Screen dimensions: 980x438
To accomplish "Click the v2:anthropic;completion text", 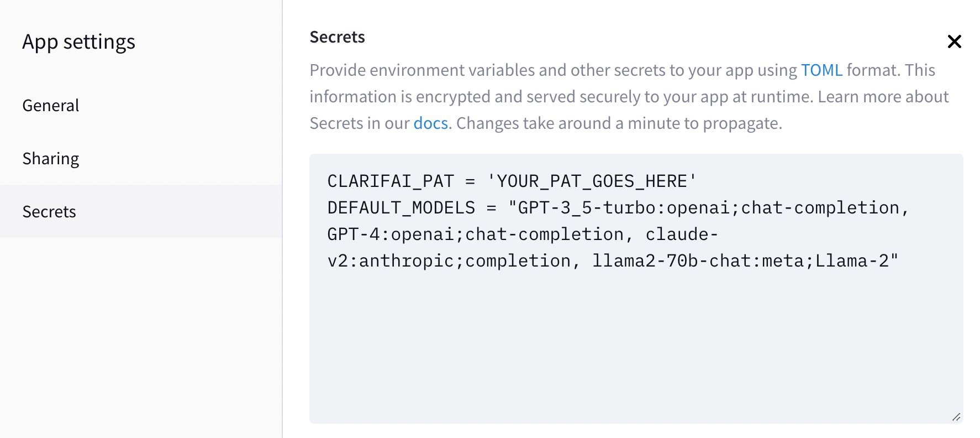I will [x=449, y=261].
